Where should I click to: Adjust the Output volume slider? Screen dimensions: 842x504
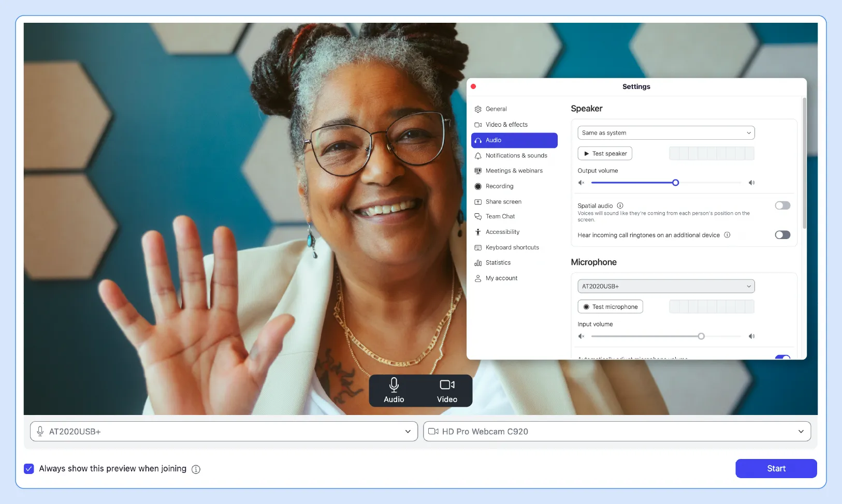[x=674, y=183]
